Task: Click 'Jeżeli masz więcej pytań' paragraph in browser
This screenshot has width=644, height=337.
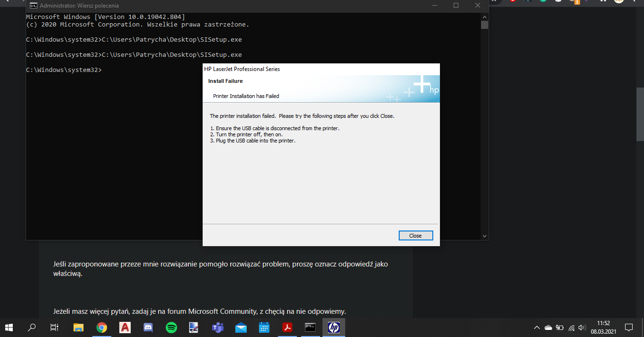Action: (x=199, y=311)
